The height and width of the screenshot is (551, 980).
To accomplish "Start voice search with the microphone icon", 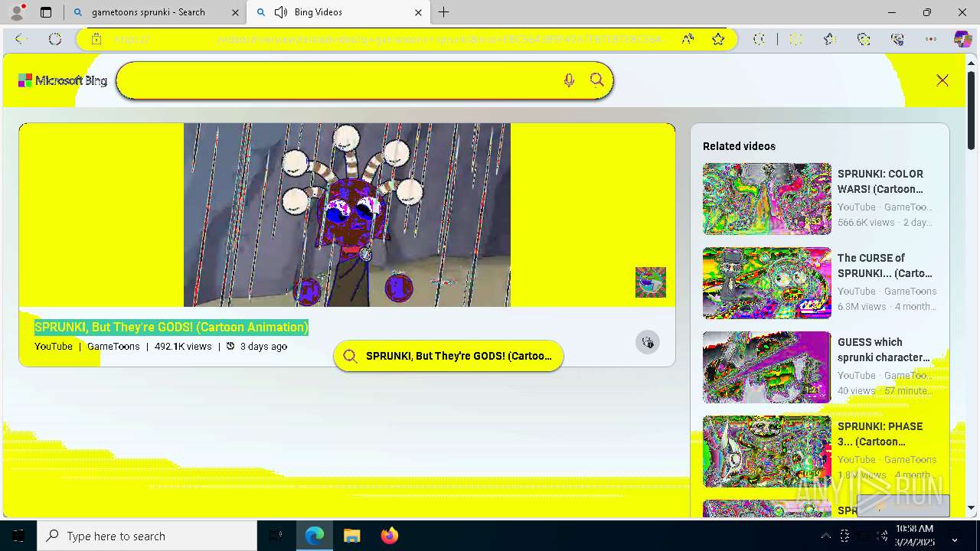I will 569,80.
